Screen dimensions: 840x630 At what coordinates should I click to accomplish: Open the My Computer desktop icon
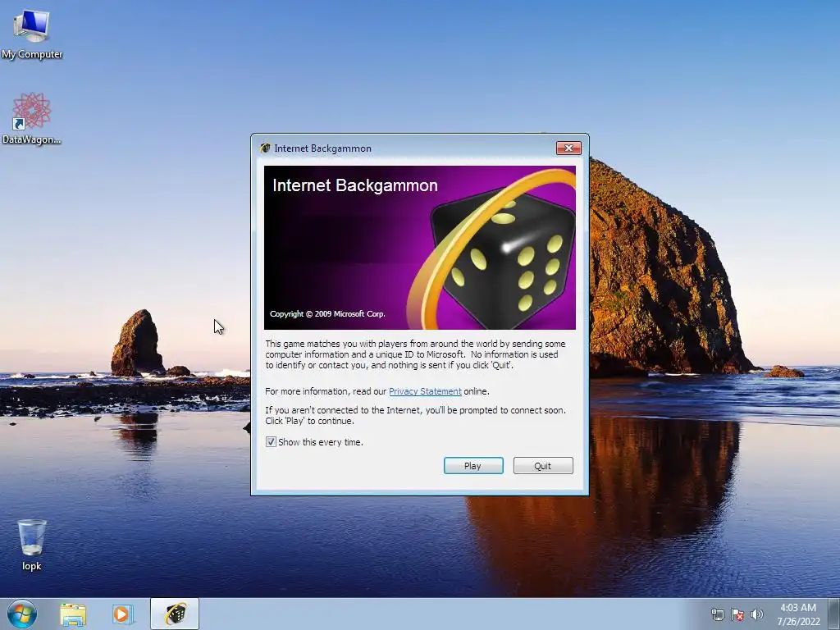(32, 34)
